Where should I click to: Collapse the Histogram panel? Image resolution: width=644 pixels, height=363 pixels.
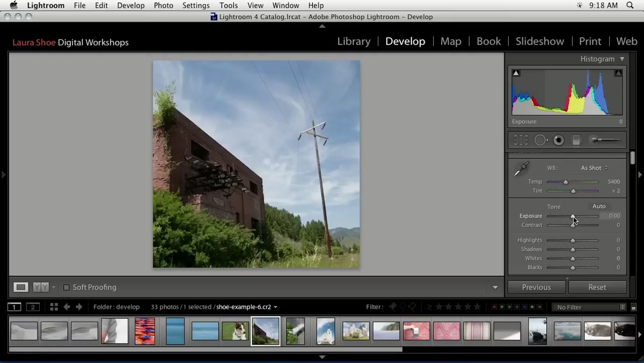click(622, 59)
